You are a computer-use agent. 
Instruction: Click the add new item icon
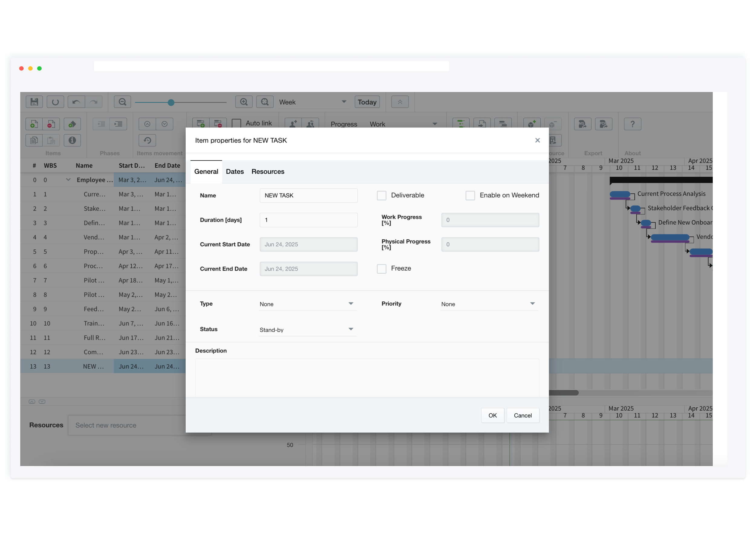[34, 124]
